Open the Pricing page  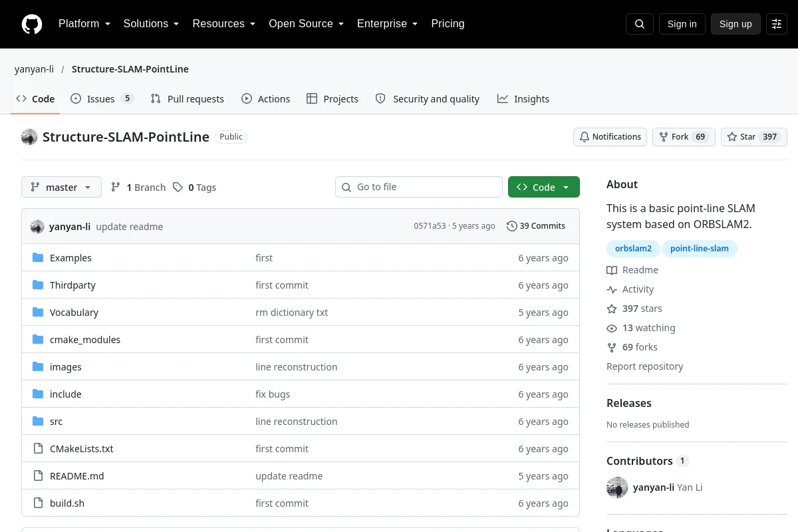(x=448, y=24)
